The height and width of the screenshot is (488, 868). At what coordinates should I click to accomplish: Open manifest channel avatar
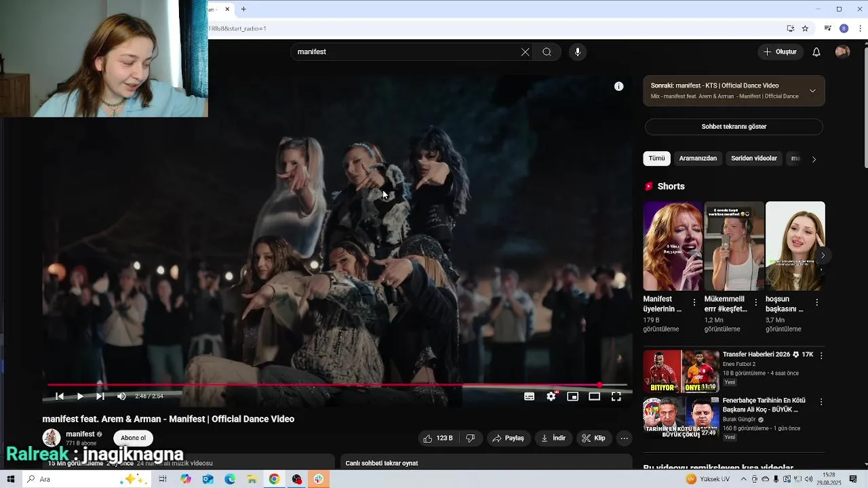coord(52,438)
